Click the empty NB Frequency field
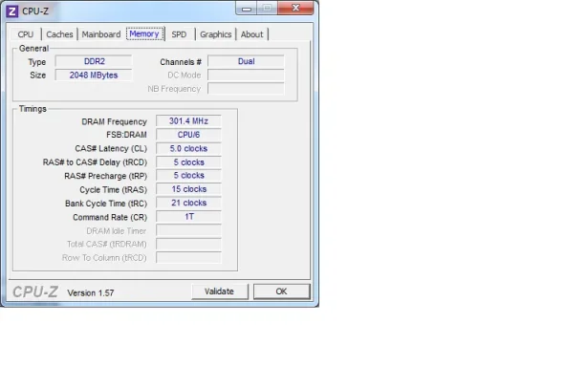Screen dimensions: 588x367 tap(246, 89)
